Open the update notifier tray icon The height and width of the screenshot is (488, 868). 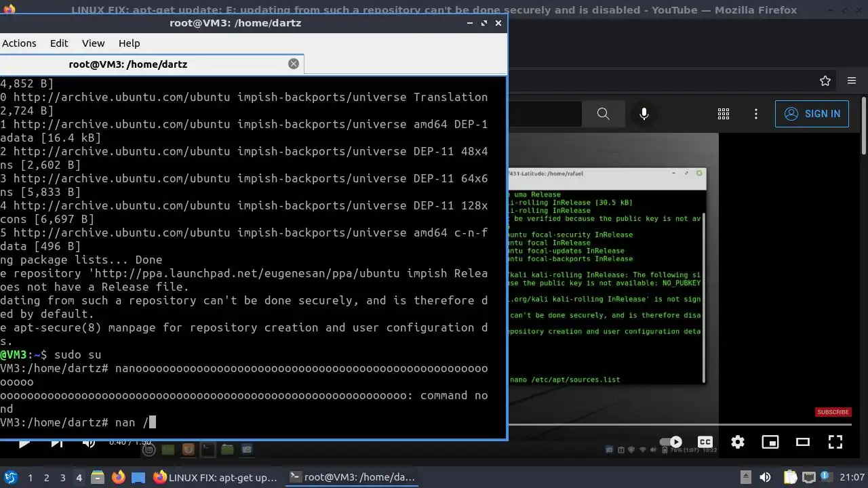tap(826, 477)
